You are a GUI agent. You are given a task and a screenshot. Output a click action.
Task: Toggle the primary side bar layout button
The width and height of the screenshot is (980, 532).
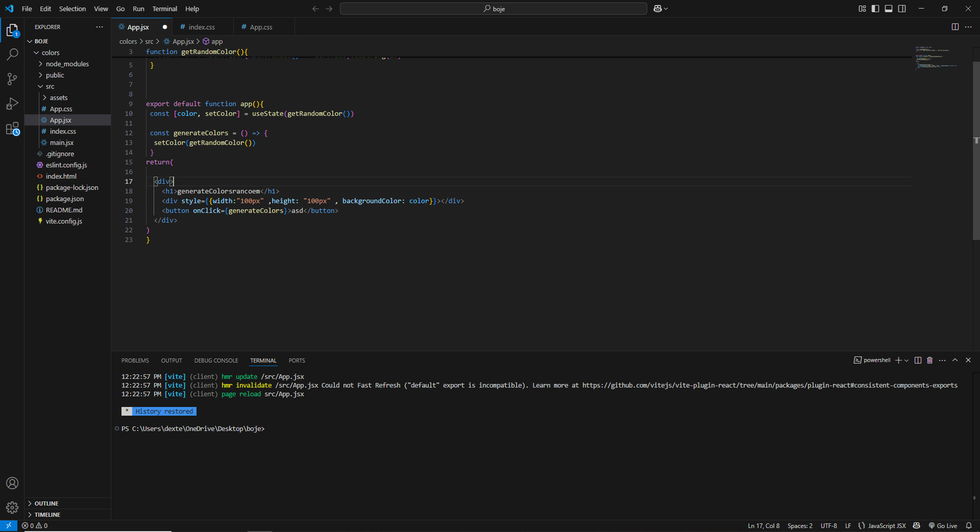click(875, 9)
